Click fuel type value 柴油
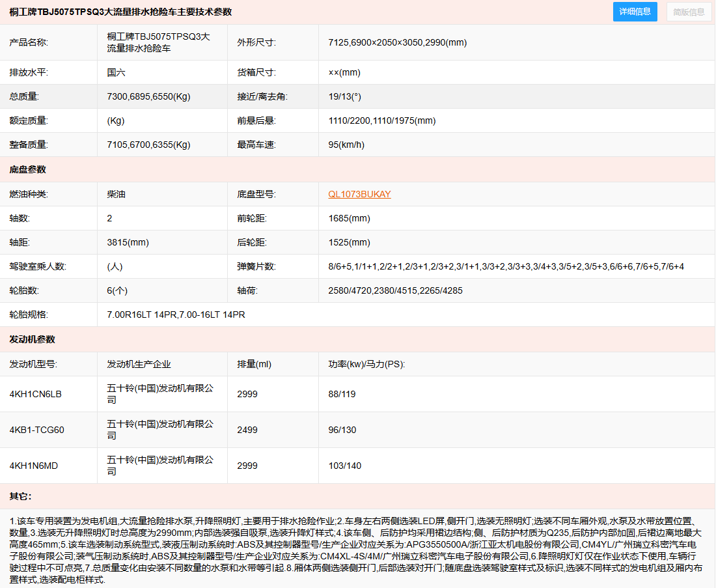This screenshot has height=588, width=716. coord(117,194)
